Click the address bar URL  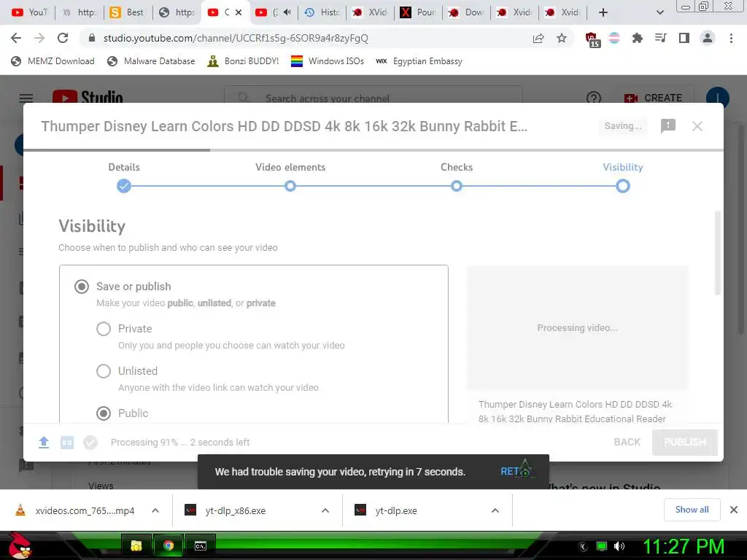236,38
